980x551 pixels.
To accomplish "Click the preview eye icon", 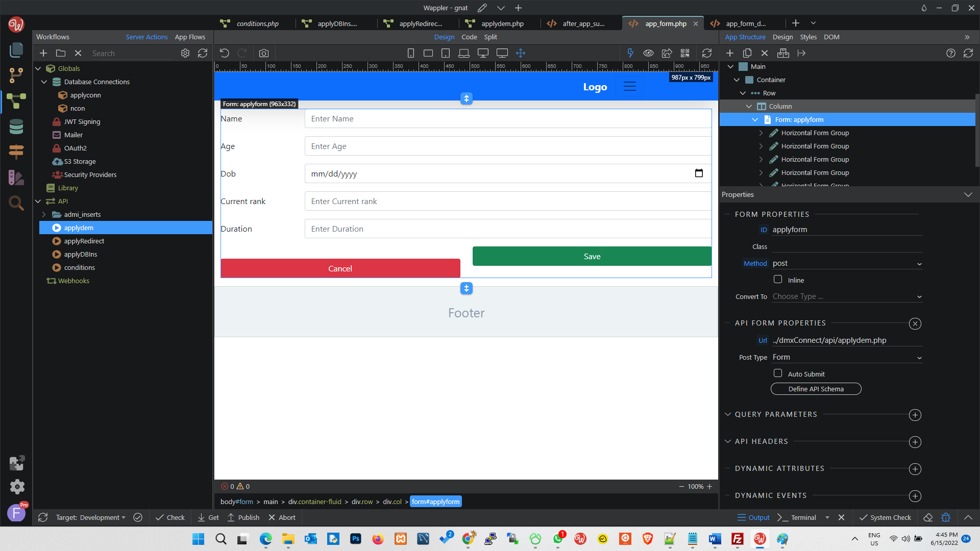I will coord(648,53).
